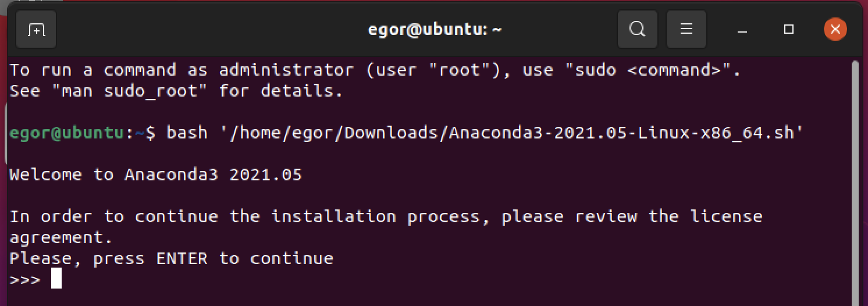
Task: Click the "egor@ubuntu: ~" window title
Action: pyautogui.click(x=435, y=29)
